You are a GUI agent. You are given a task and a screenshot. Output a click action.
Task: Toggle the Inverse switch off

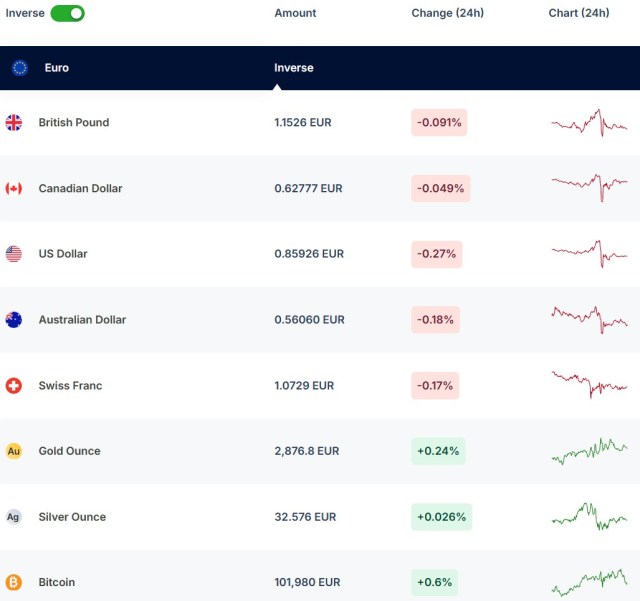point(67,13)
